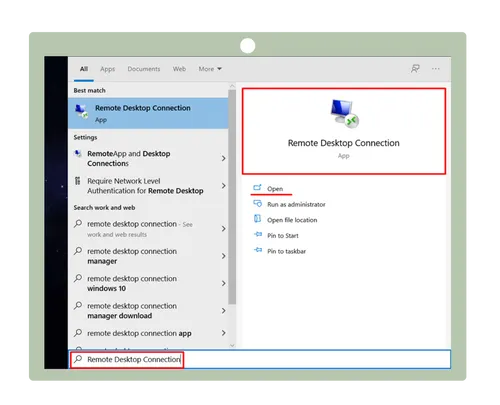
Task: Click scrollbar up arrow in results list
Action: 232,86
